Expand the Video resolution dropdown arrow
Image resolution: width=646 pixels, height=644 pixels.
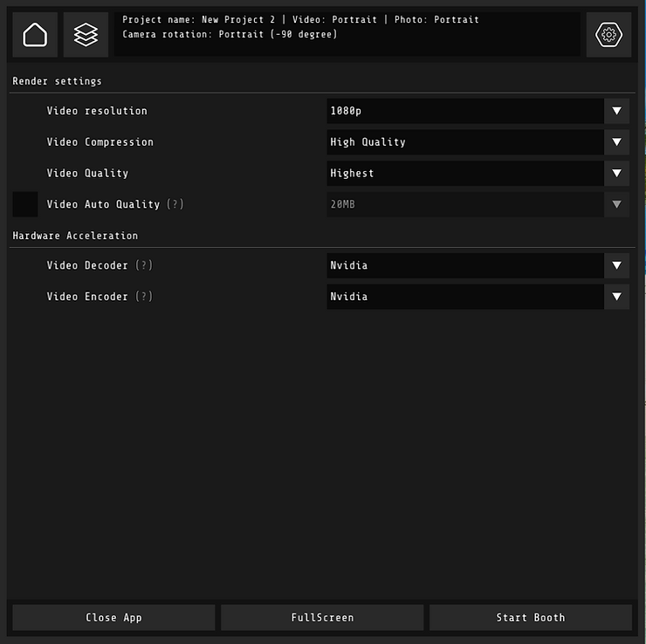tap(616, 111)
